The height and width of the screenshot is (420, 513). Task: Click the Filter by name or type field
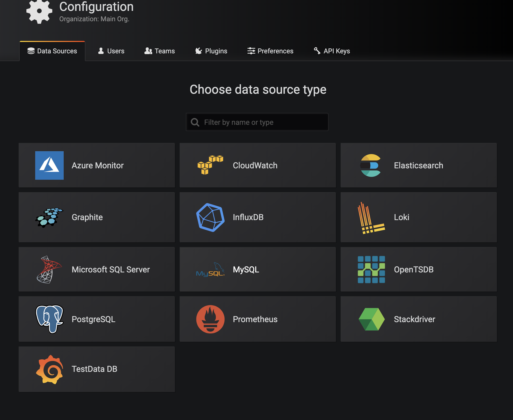pos(261,122)
